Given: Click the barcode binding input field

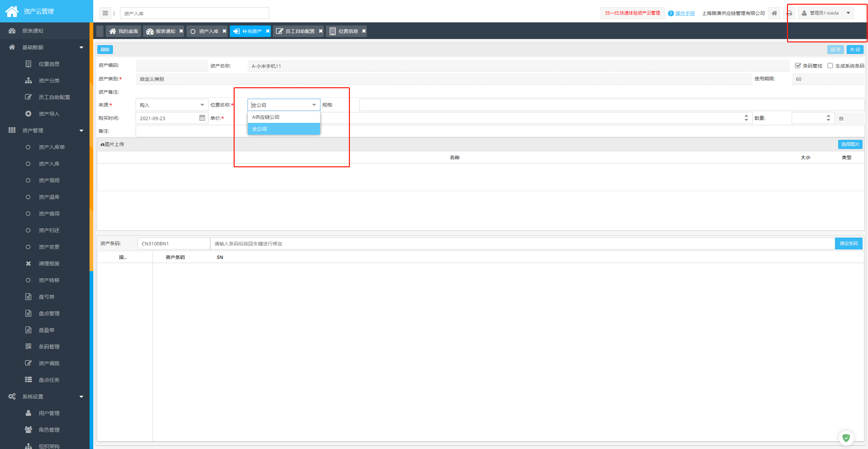Looking at the screenshot, I should click(522, 243).
